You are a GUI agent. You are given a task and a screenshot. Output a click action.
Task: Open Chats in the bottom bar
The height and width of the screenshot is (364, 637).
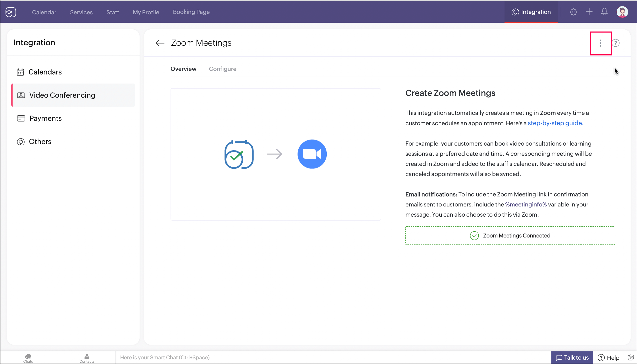click(28, 358)
